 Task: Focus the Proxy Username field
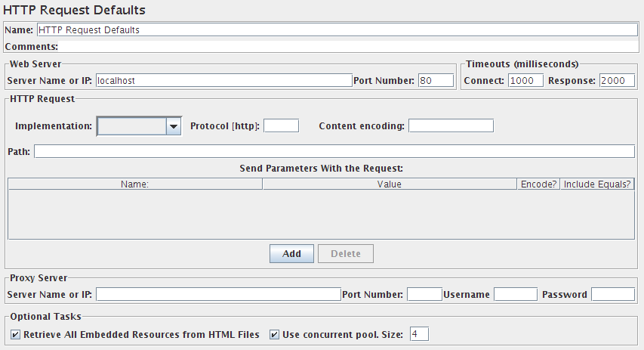click(x=516, y=294)
